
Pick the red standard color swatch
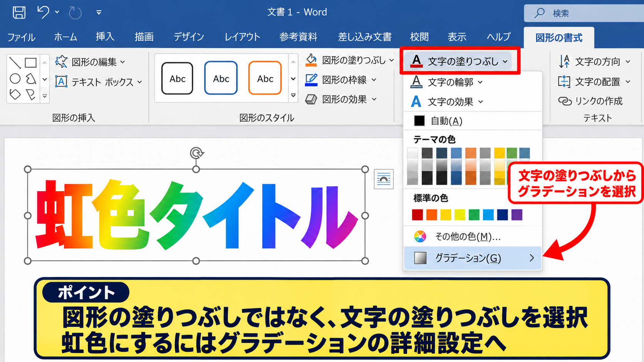(417, 215)
